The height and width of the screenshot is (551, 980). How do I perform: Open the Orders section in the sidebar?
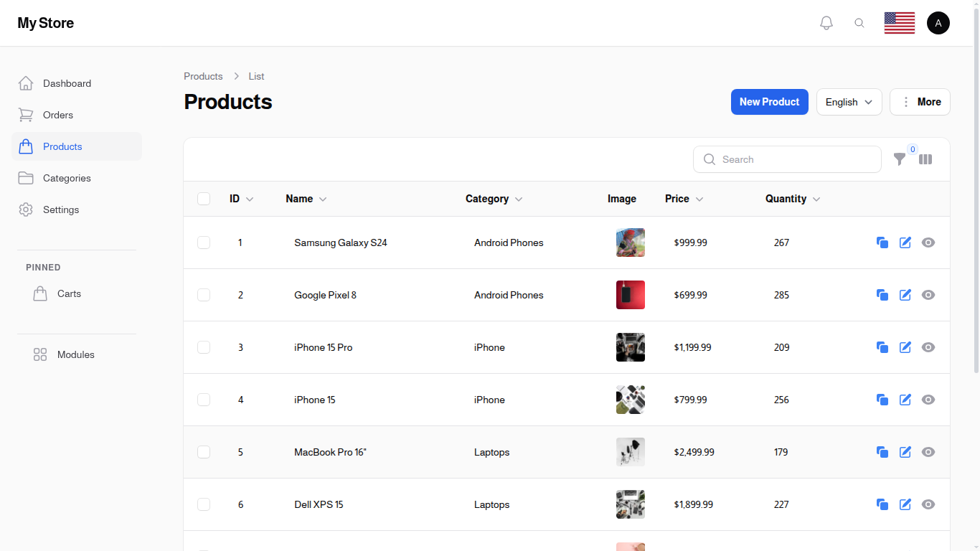(57, 115)
